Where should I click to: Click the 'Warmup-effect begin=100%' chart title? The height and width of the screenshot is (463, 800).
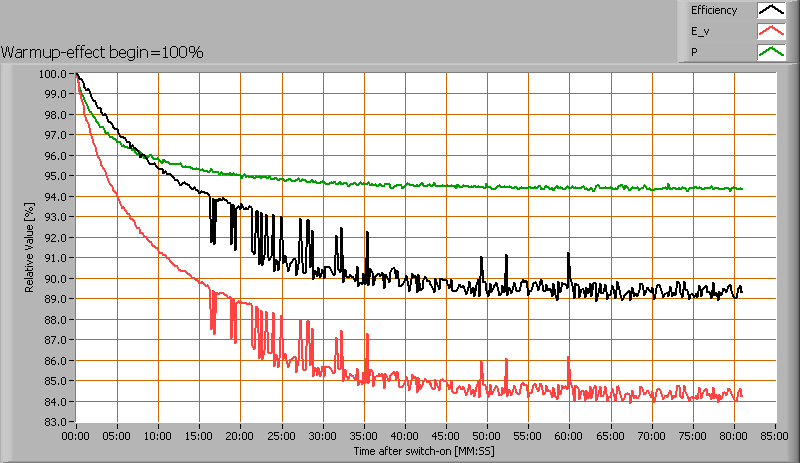(x=102, y=52)
